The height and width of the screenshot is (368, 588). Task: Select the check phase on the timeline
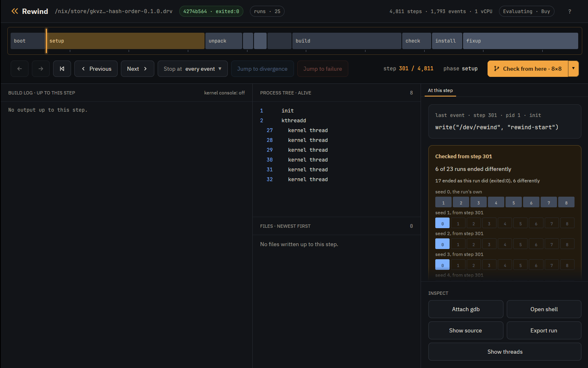coord(416,41)
